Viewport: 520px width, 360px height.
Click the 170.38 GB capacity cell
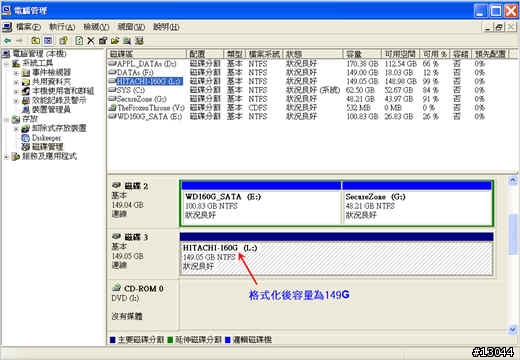pos(362,63)
